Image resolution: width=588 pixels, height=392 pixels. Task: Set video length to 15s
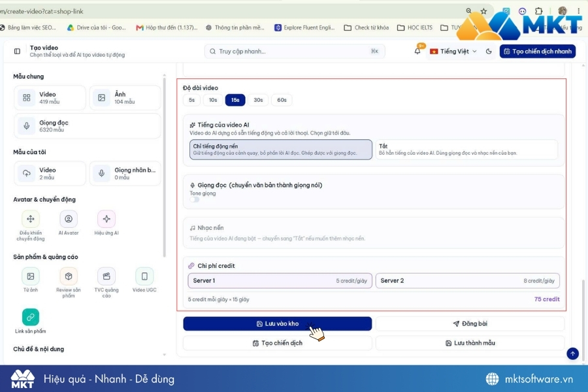(235, 100)
